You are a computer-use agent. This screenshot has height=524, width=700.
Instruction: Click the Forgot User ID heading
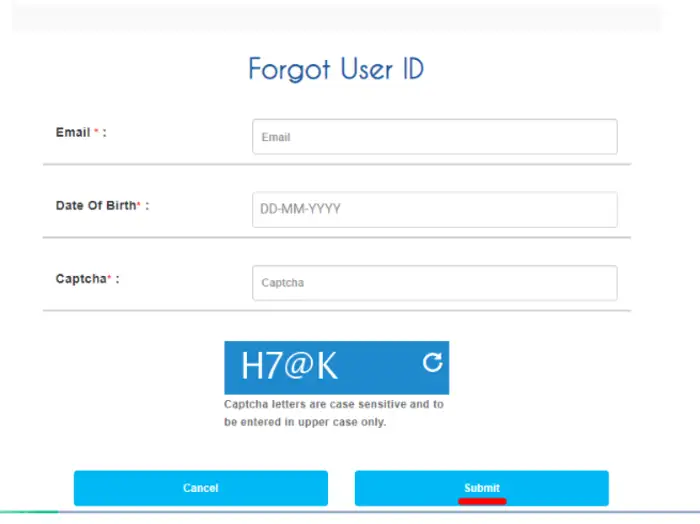tap(336, 69)
